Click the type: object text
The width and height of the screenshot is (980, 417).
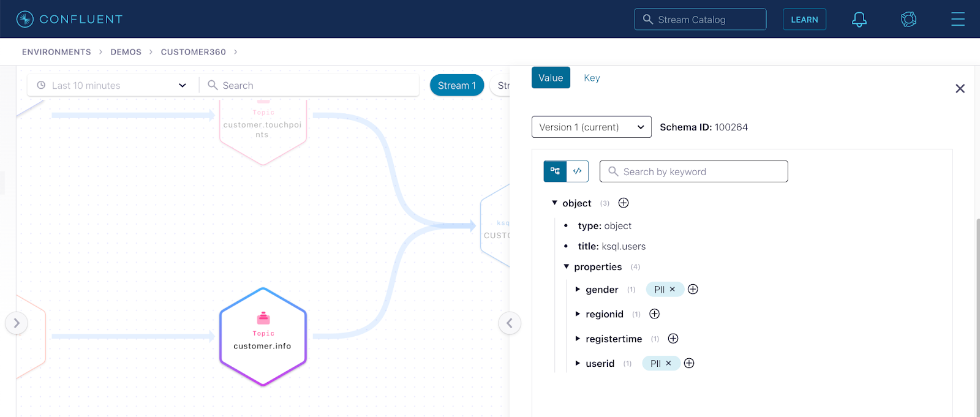(x=605, y=226)
